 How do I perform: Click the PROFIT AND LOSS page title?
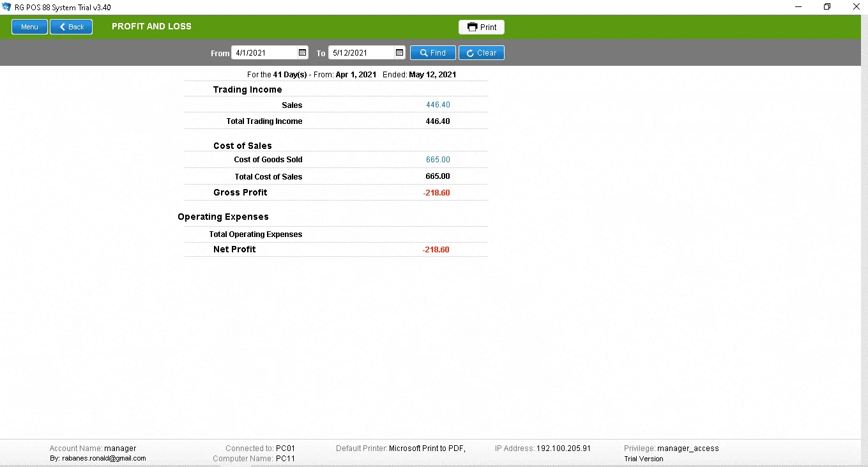click(x=151, y=27)
